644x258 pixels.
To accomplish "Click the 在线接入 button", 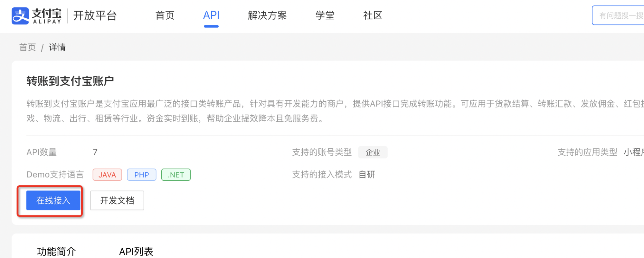I will pos(53,200).
